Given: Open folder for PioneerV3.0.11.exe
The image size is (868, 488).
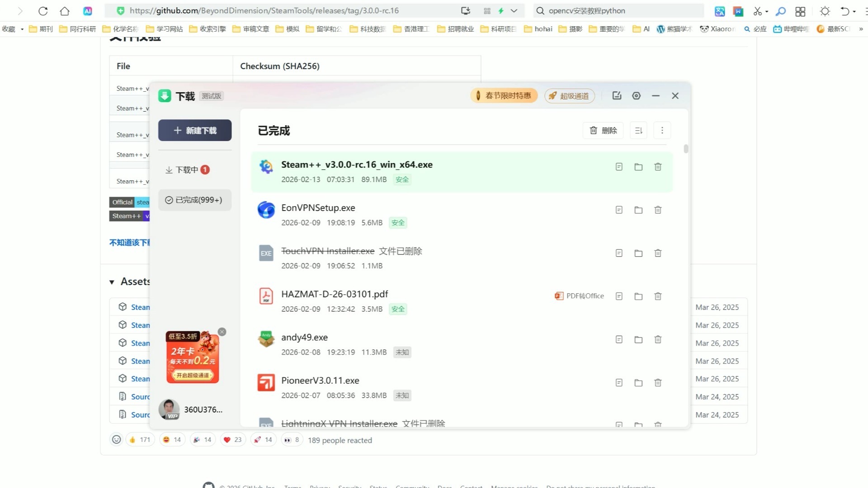Looking at the screenshot, I should [638, 383].
